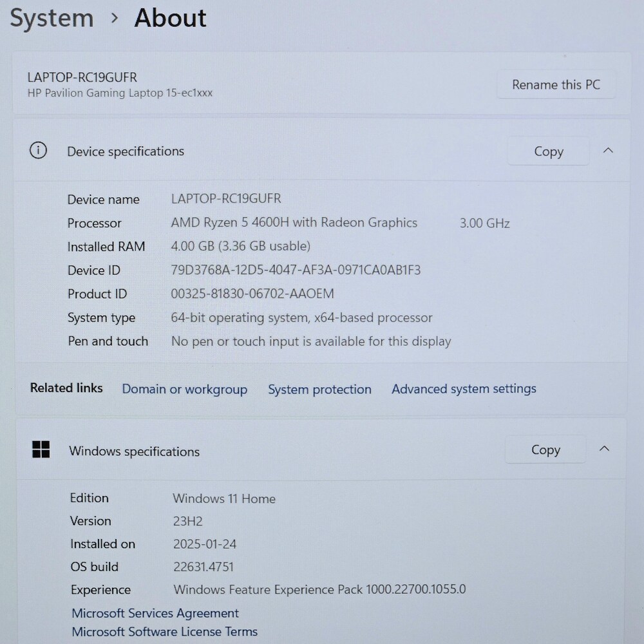Click the Device ID row label
The width and height of the screenshot is (644, 644).
pos(93,270)
